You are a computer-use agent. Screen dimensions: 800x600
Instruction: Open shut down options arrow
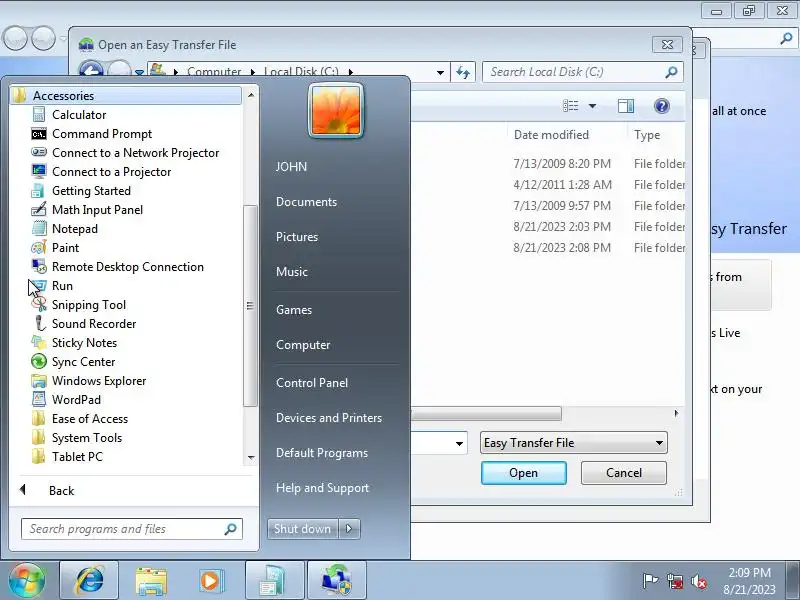click(x=349, y=529)
